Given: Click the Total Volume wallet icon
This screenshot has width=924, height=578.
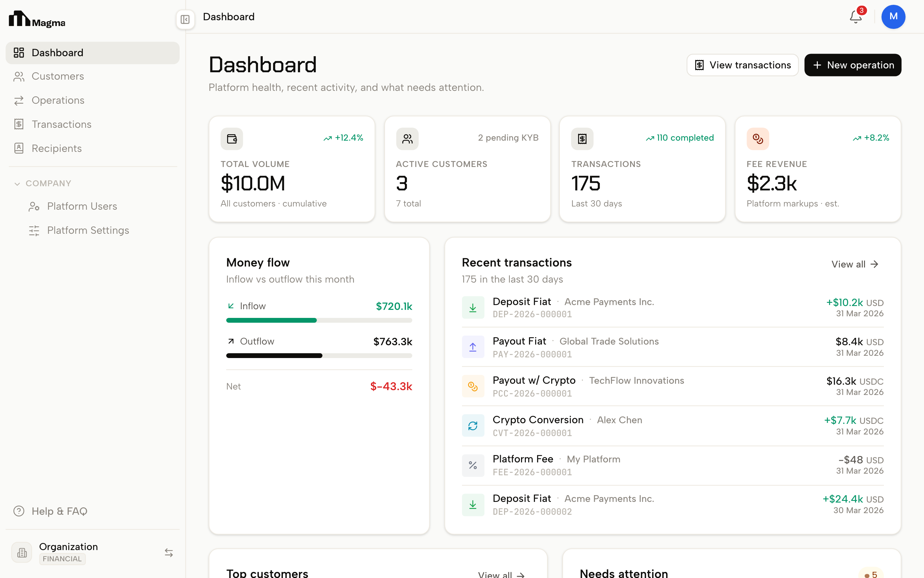Looking at the screenshot, I should 232,139.
